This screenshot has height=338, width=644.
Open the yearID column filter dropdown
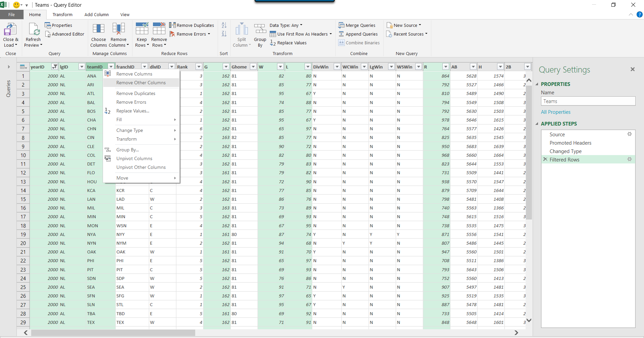pos(55,67)
